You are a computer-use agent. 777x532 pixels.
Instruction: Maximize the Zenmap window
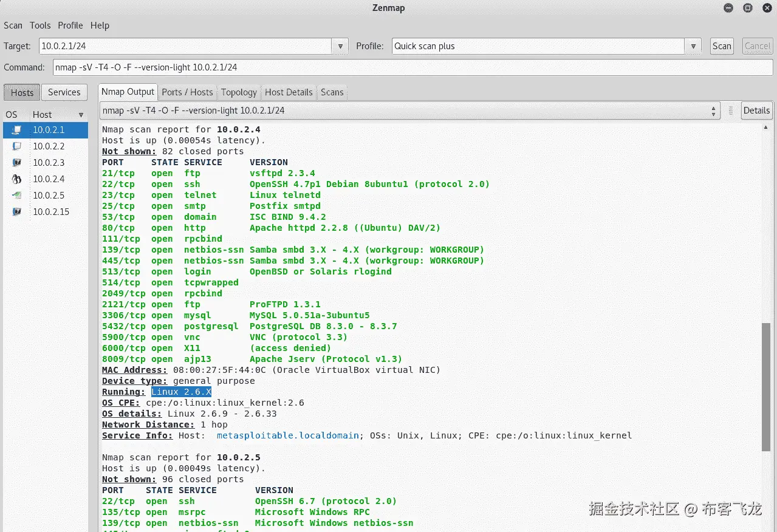[748, 8]
